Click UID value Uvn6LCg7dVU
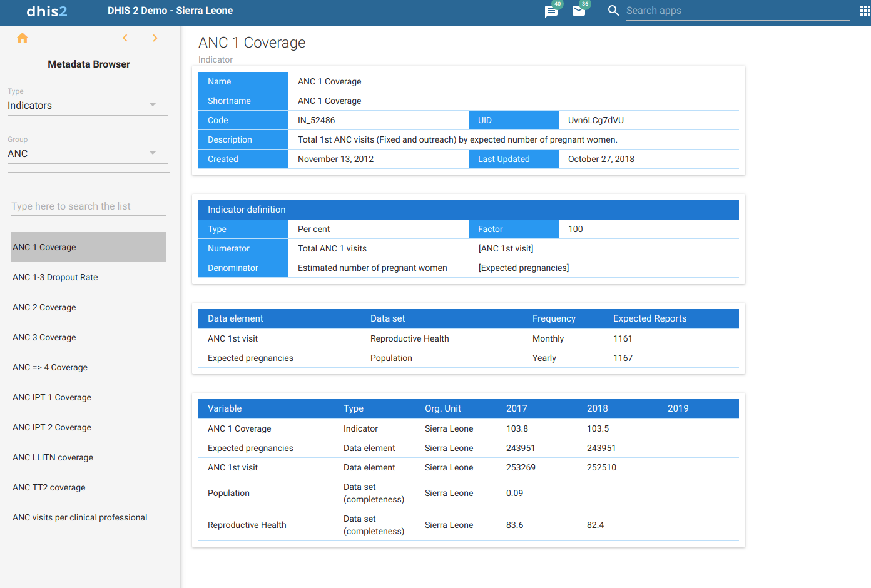 coord(596,120)
